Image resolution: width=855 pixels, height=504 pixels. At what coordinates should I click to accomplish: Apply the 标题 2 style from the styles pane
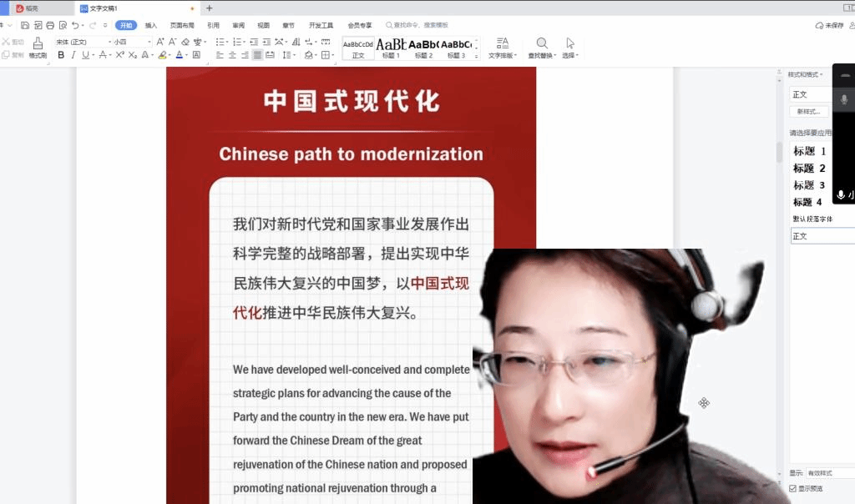pos(809,169)
